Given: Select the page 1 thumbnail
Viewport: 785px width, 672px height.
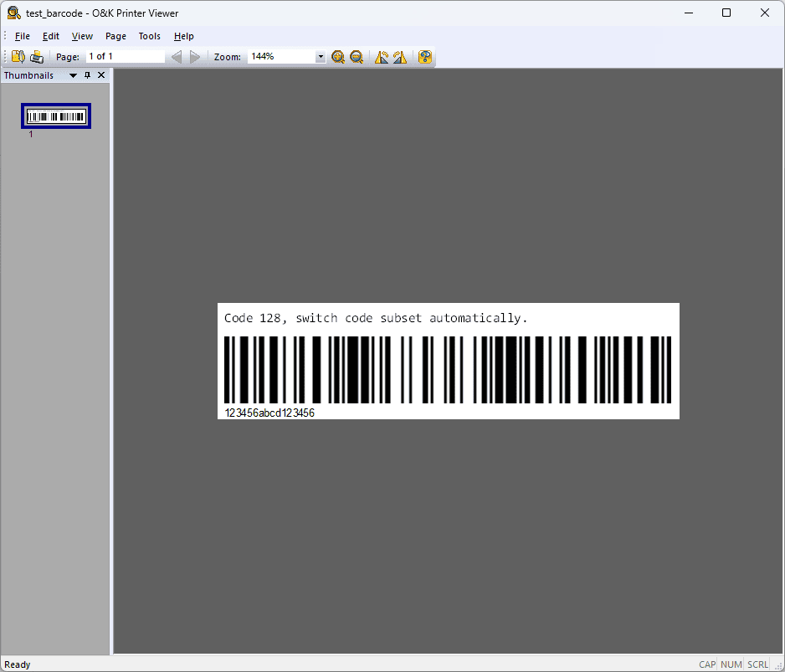Looking at the screenshot, I should pyautogui.click(x=55, y=115).
